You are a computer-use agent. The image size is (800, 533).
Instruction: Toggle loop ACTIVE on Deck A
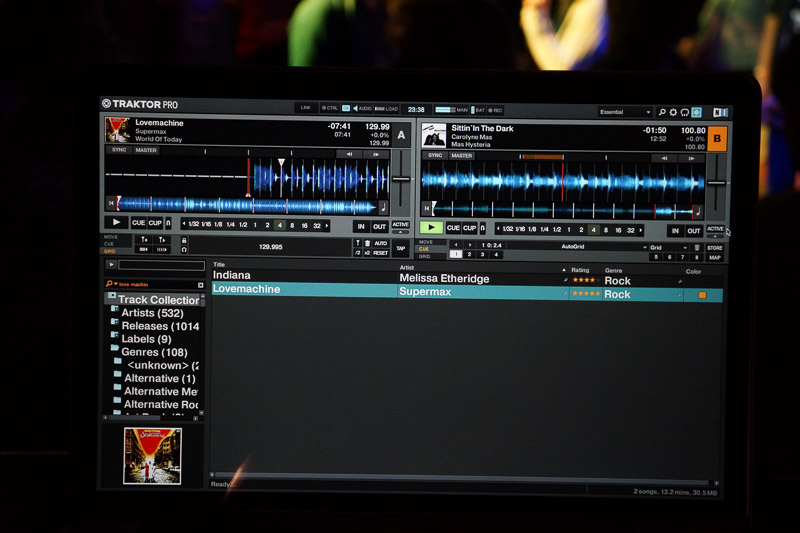click(x=400, y=225)
